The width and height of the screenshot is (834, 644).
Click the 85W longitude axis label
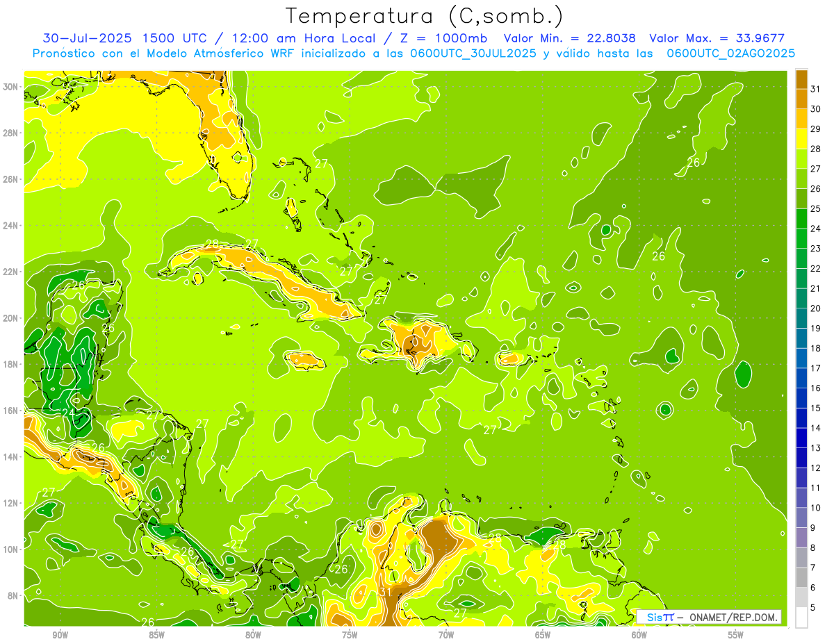[x=156, y=635]
